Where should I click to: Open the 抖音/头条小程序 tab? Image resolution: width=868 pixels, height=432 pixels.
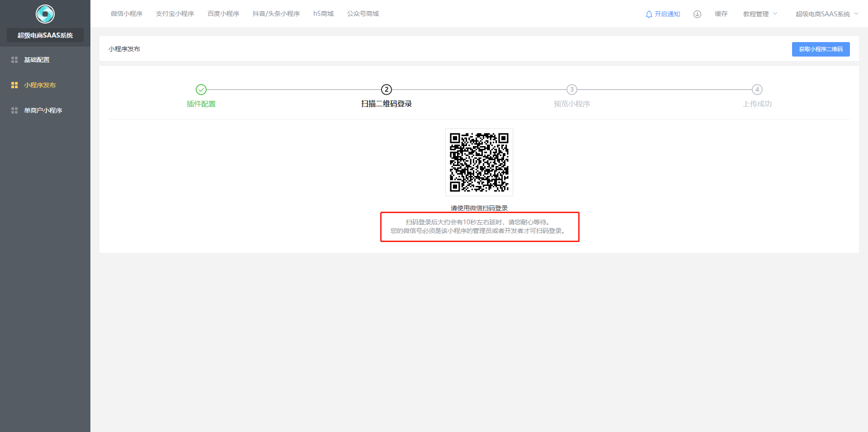point(276,14)
